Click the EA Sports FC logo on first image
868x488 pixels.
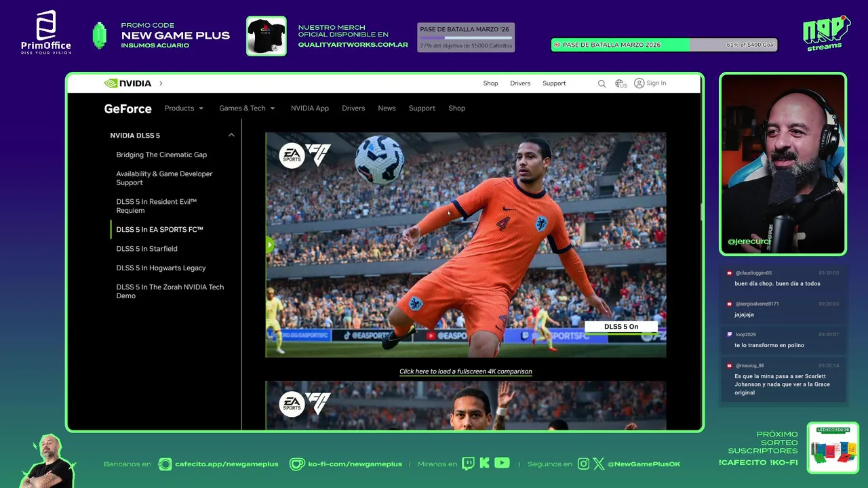pos(304,155)
